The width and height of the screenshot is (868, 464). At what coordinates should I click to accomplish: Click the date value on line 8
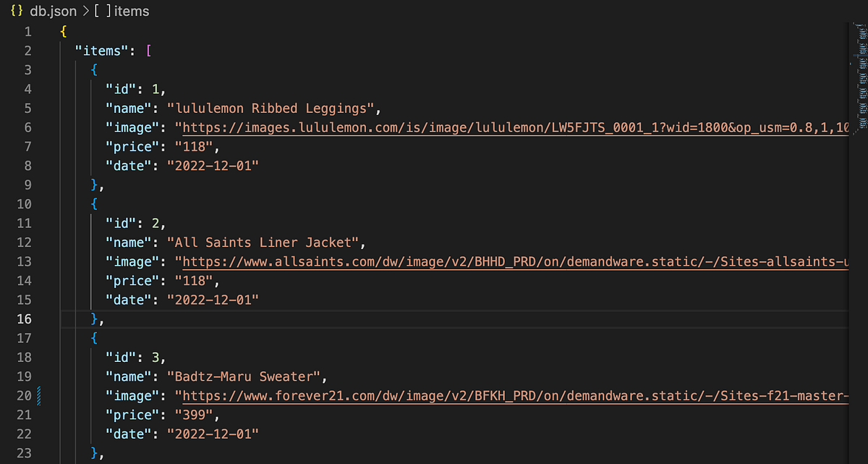coord(213,166)
